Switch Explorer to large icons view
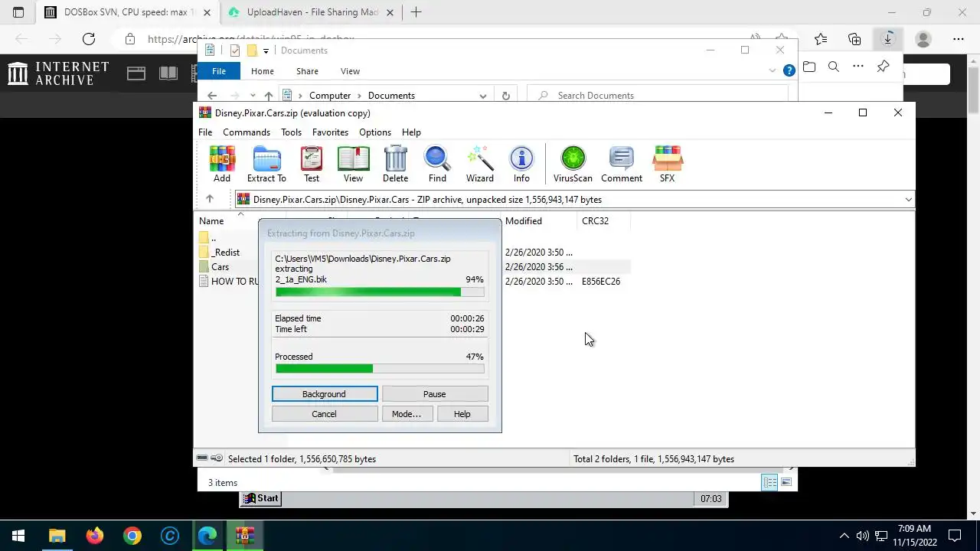 (x=786, y=482)
